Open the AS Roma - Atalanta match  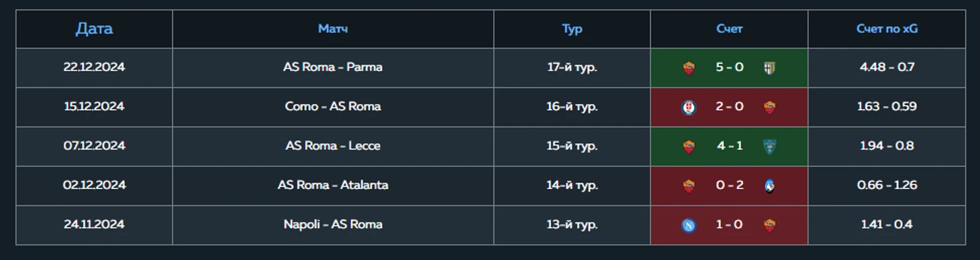click(333, 185)
